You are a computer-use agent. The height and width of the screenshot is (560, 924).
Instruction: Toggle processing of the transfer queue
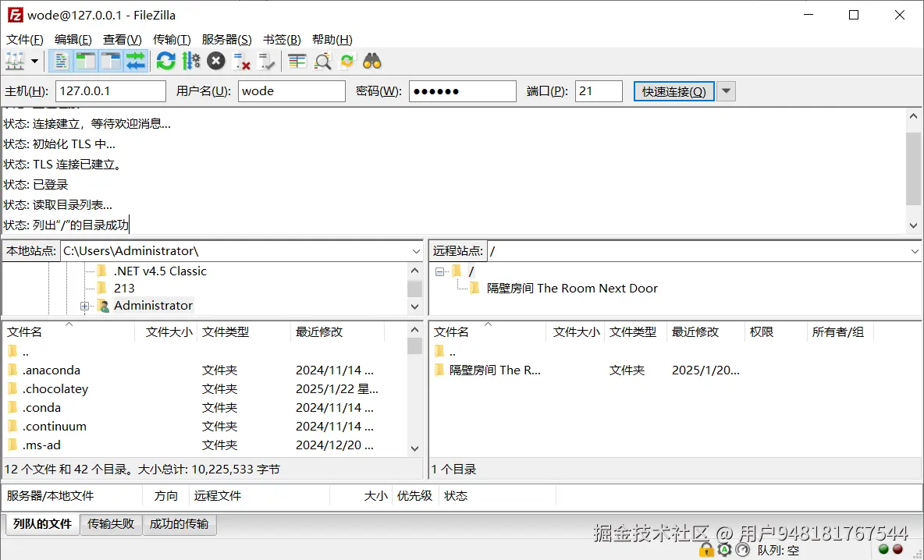tap(191, 61)
